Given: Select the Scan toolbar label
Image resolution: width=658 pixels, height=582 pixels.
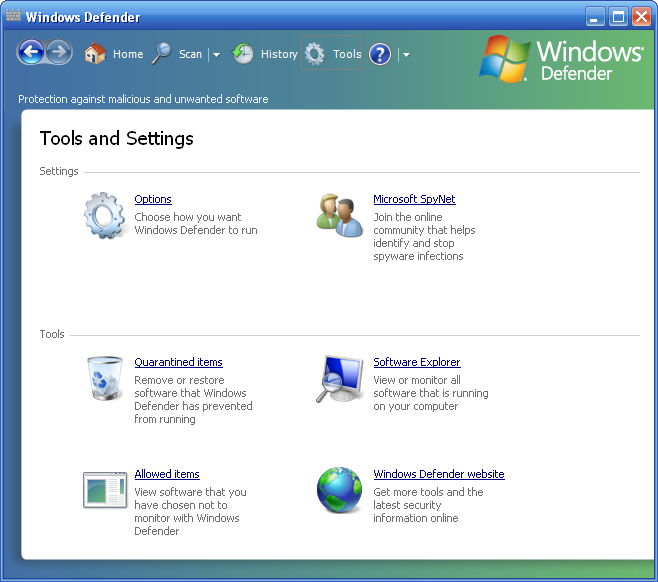Looking at the screenshot, I should click(191, 54).
